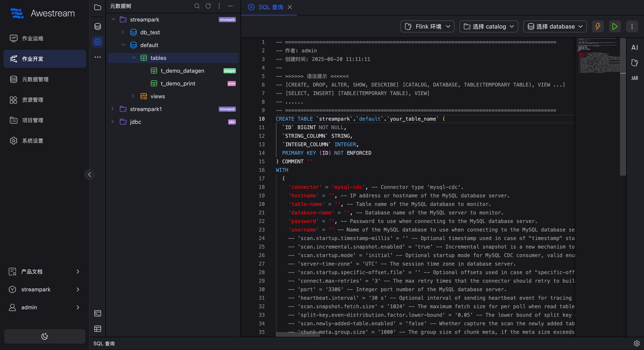Switch to the SQL 查询 tab
The width and height of the screenshot is (644, 350).
click(270, 7)
